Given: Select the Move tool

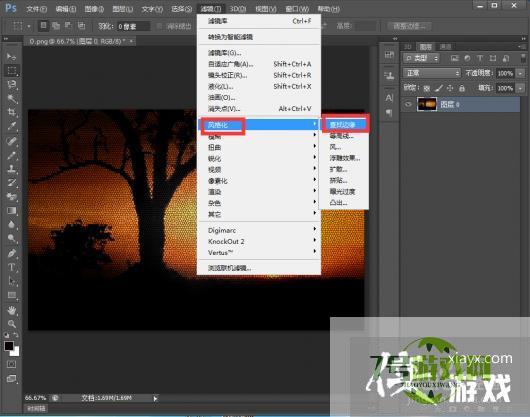Looking at the screenshot, I should [11, 56].
